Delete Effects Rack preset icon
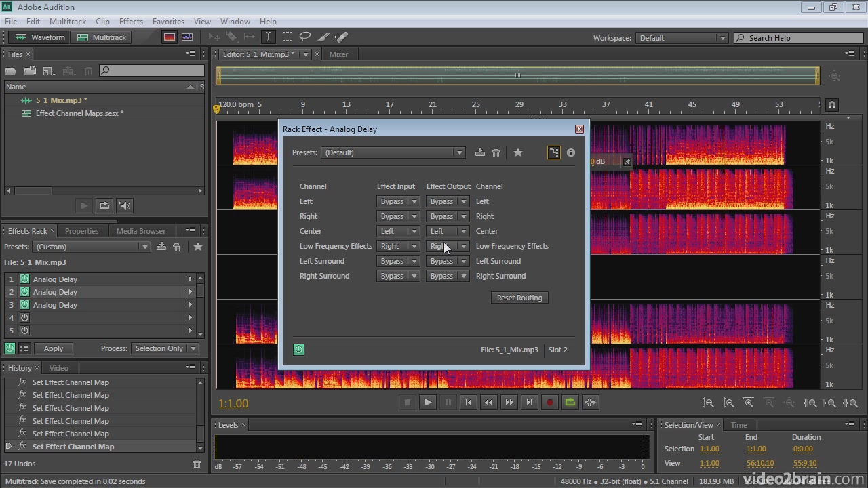This screenshot has width=868, height=488. 177,247
